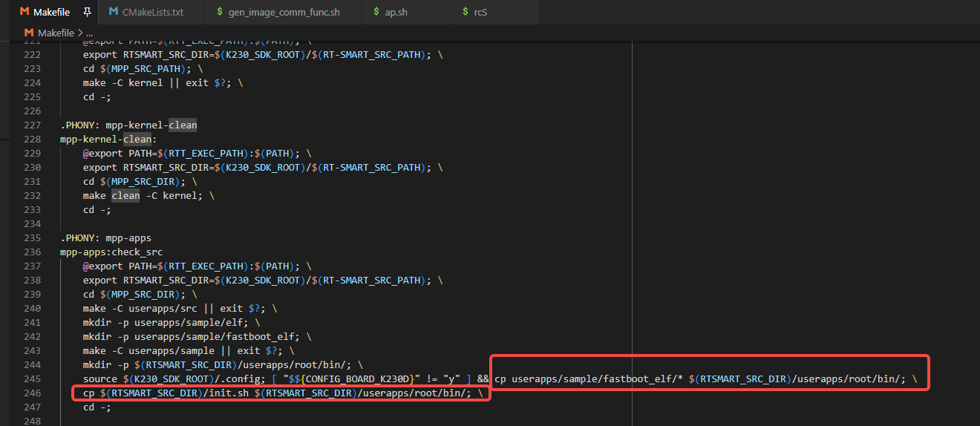
Task: Click 'make -C userapps/sample || exit $?; \' line
Action: (x=189, y=350)
